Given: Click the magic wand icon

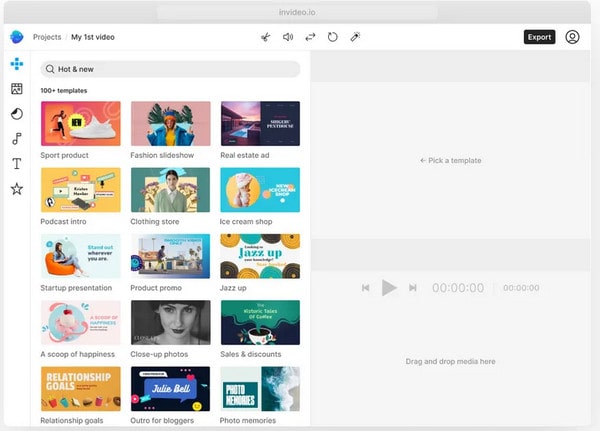Looking at the screenshot, I should tap(355, 37).
